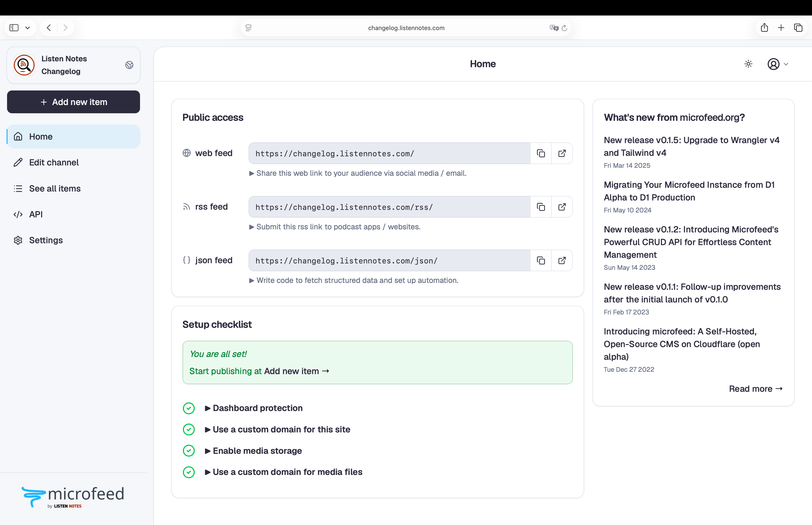Click the rss icon next to rss feed

(x=187, y=207)
